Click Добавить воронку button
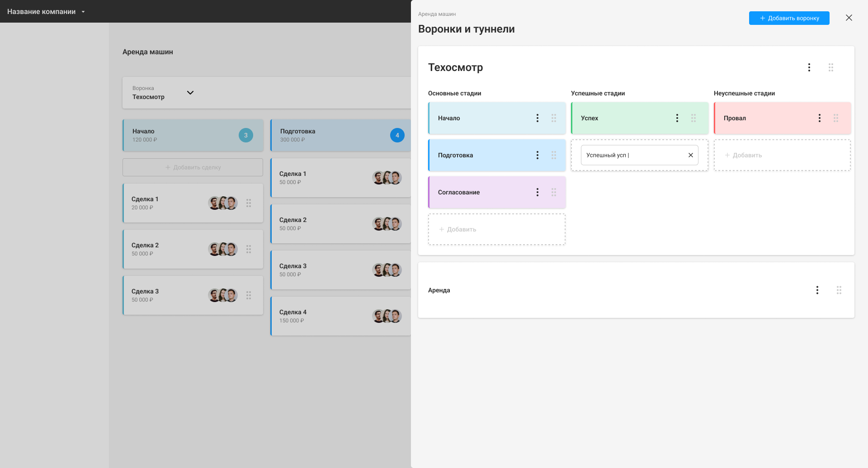This screenshot has height=468, width=868. [x=789, y=18]
